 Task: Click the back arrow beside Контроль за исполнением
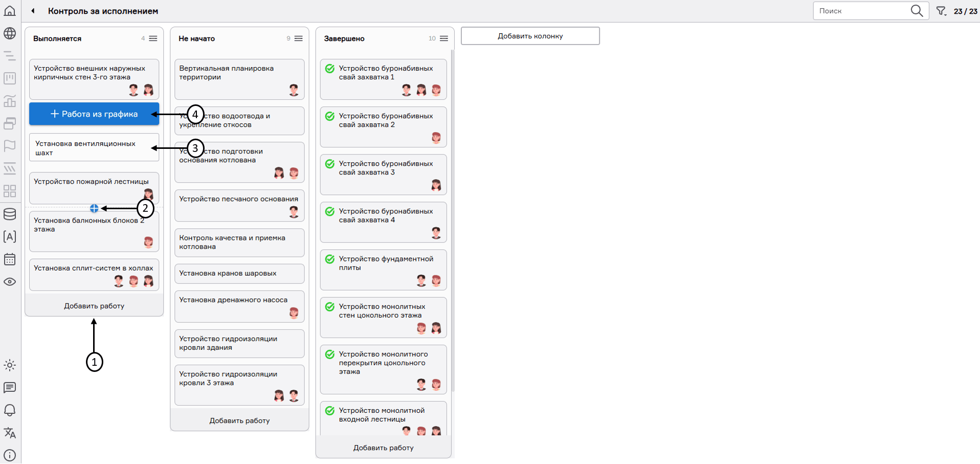[x=33, y=11]
